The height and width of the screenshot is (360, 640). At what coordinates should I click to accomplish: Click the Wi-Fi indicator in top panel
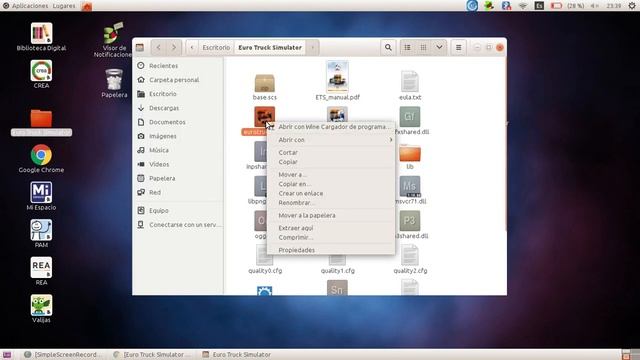[x=523, y=6]
